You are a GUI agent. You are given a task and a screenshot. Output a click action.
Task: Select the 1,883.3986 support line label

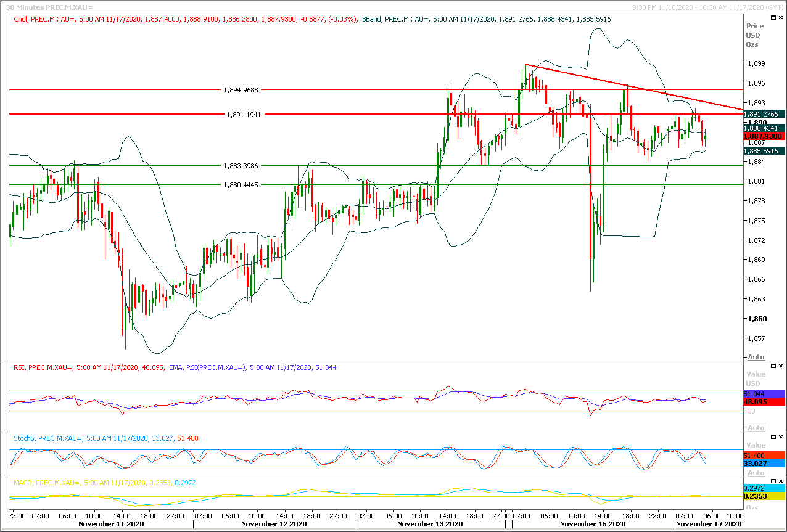point(242,165)
